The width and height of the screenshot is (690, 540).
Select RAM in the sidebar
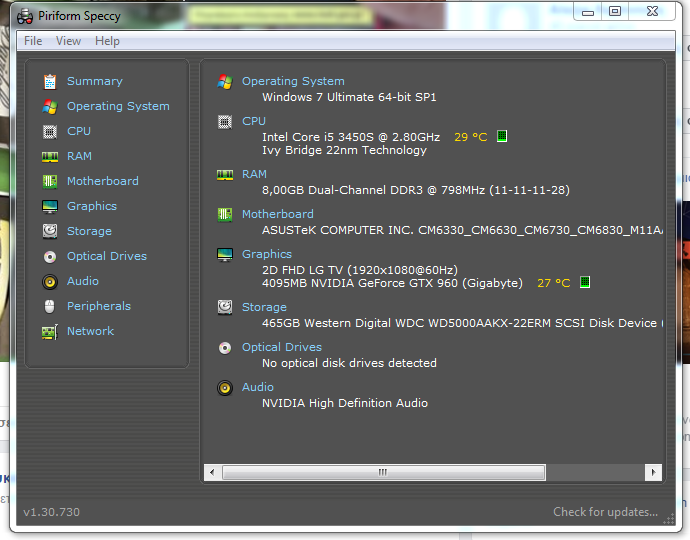pyautogui.click(x=79, y=156)
